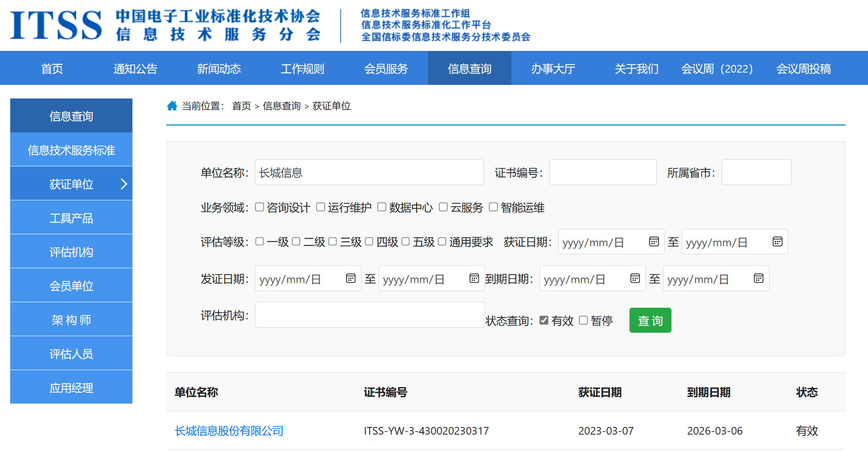The image size is (868, 452).
Task: Click the green 查询 button
Action: [x=650, y=320]
